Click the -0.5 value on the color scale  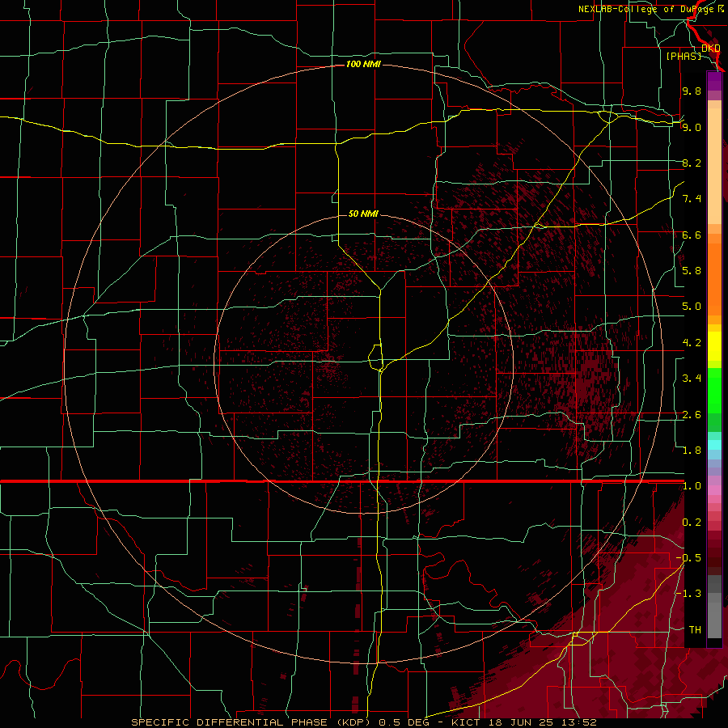pyautogui.click(x=688, y=558)
